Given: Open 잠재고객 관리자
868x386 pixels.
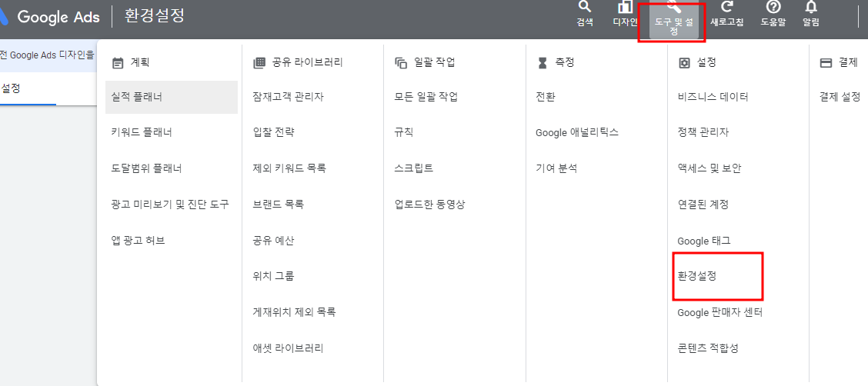Looking at the screenshot, I should pos(288,98).
